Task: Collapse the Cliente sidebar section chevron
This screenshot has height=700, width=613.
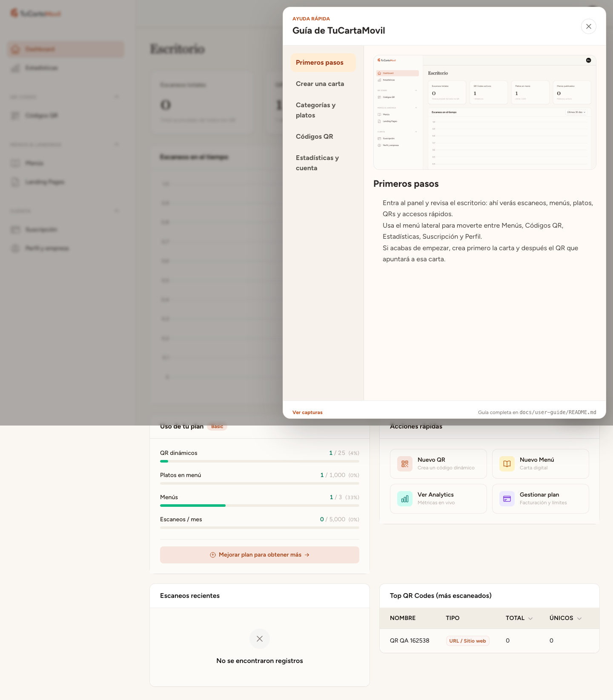Action: tap(117, 211)
